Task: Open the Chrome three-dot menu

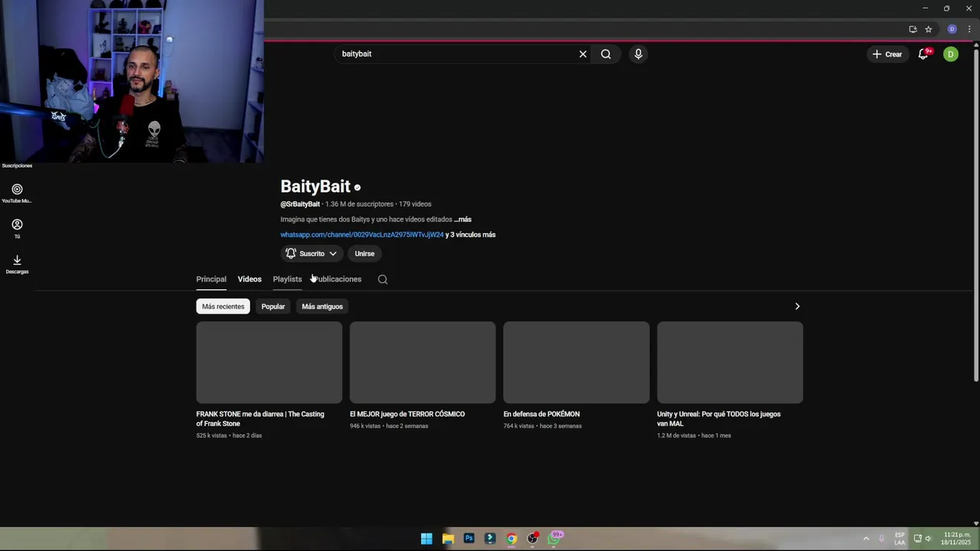Action: click(969, 29)
